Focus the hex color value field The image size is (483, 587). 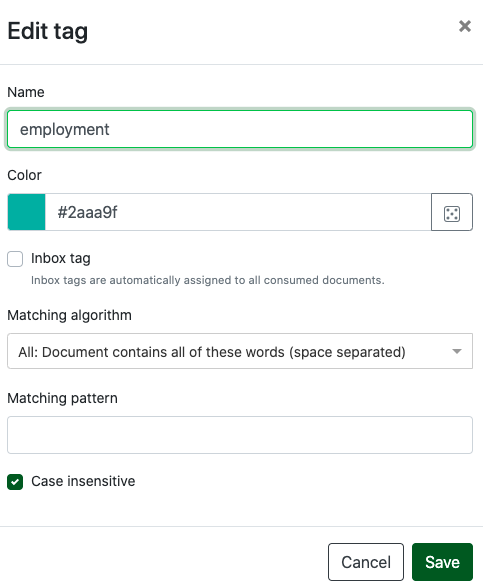coord(238,212)
